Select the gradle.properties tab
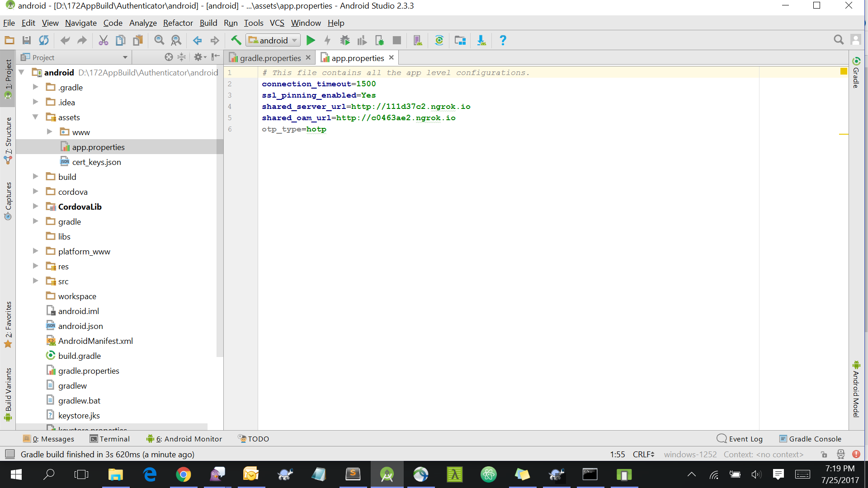 267,58
